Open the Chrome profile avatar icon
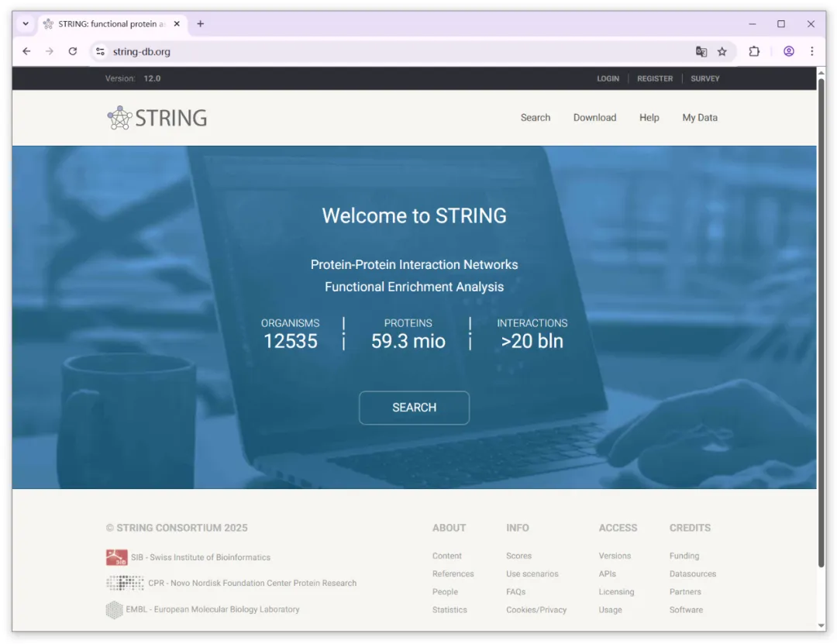The image size is (837, 644). 788,51
